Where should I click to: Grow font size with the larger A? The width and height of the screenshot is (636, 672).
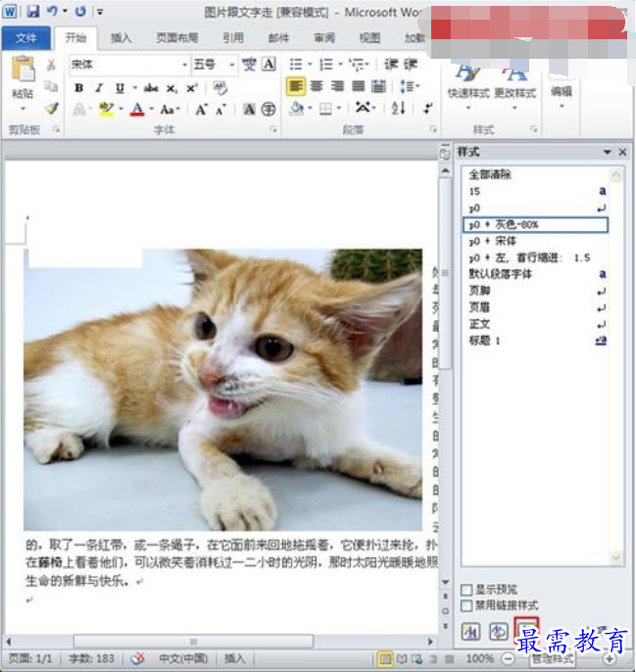[201, 110]
